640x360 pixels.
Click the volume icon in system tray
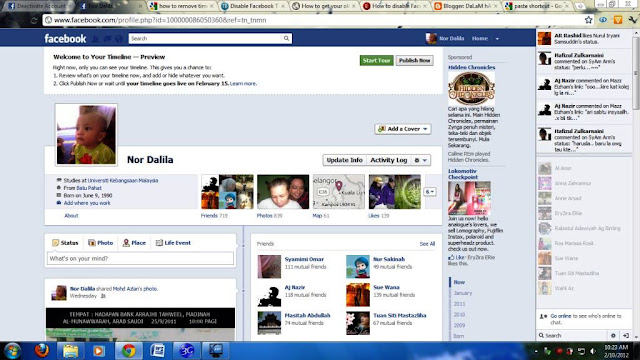(593, 351)
